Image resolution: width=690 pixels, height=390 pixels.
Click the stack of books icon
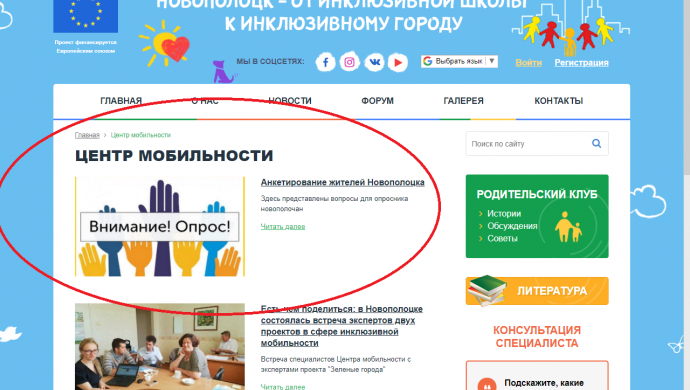point(487,291)
